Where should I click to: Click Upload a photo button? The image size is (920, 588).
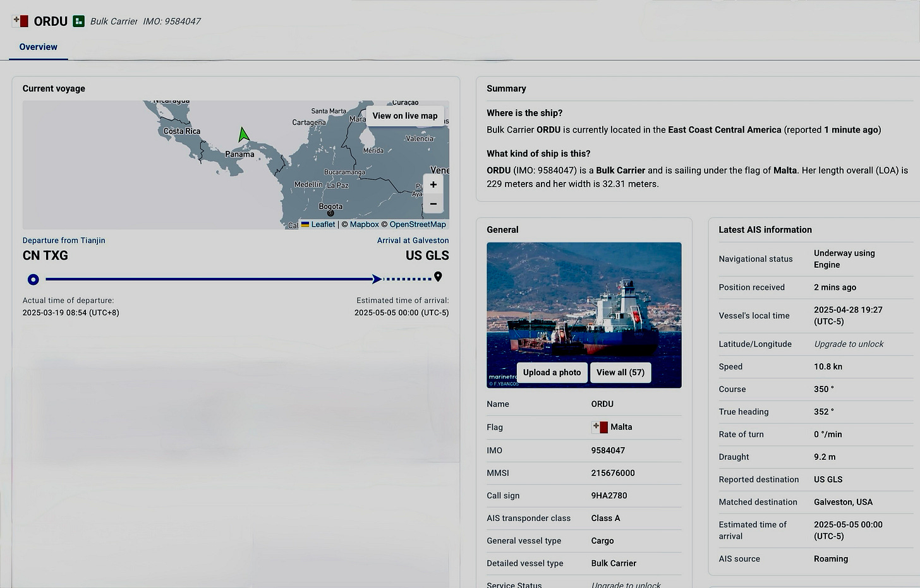pos(552,372)
